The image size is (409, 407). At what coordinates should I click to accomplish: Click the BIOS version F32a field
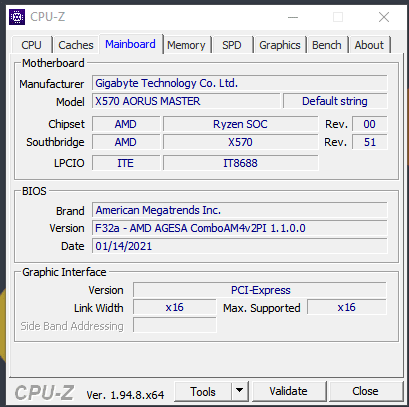240,228
